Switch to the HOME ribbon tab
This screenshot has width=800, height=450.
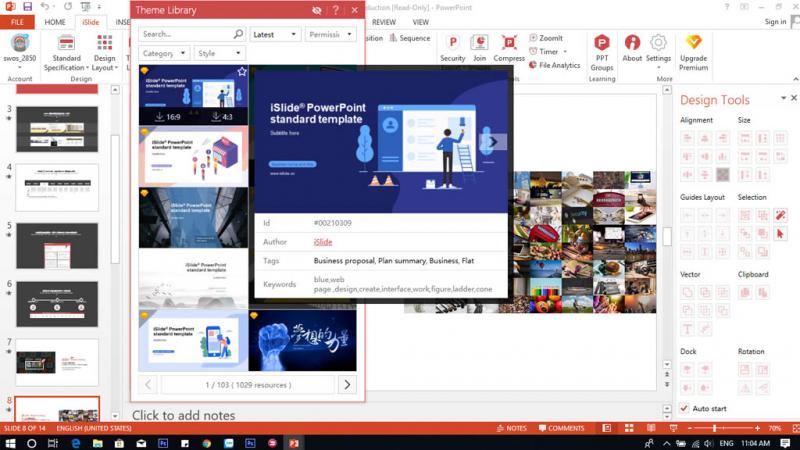pos(55,22)
